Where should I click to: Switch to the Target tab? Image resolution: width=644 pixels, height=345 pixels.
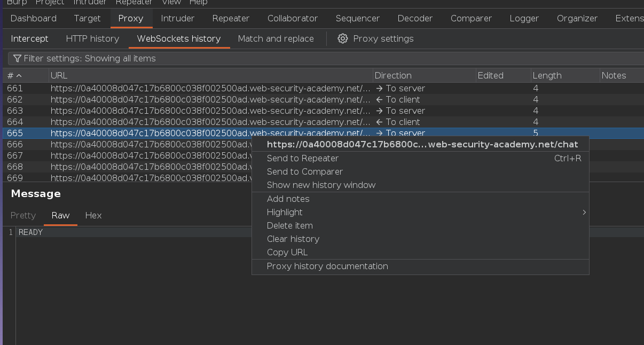(x=87, y=18)
